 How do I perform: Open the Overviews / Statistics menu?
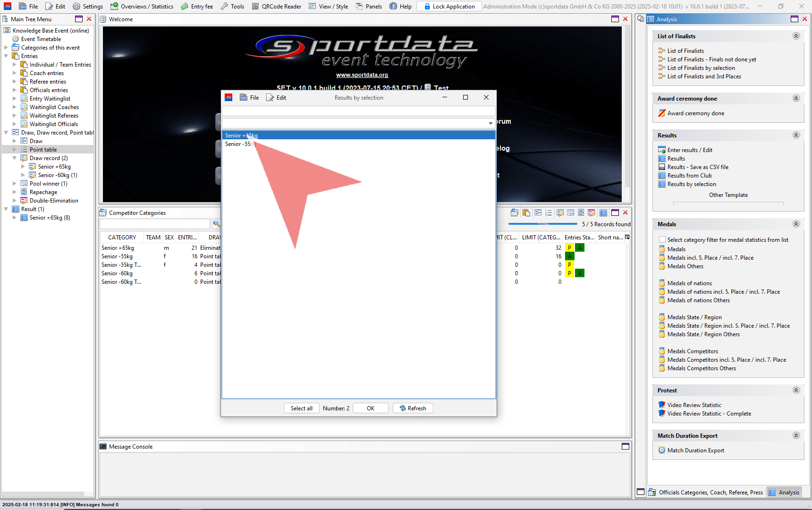click(142, 6)
